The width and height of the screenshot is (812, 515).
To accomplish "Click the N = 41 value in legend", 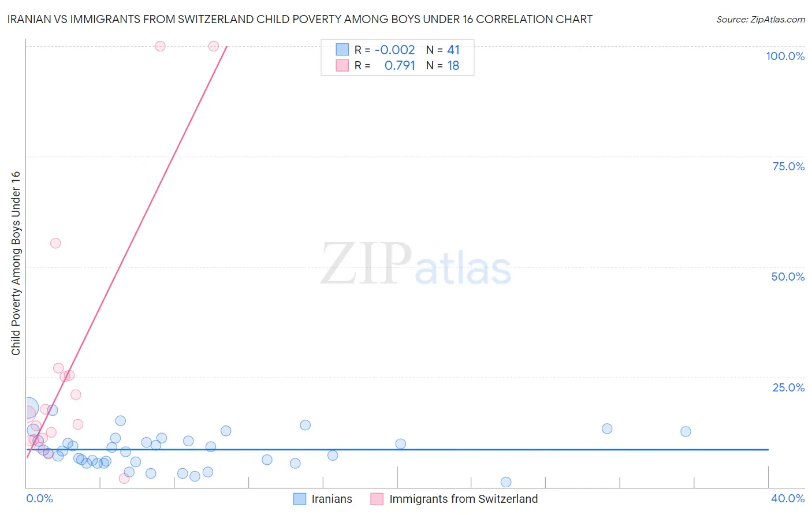I will [x=443, y=50].
